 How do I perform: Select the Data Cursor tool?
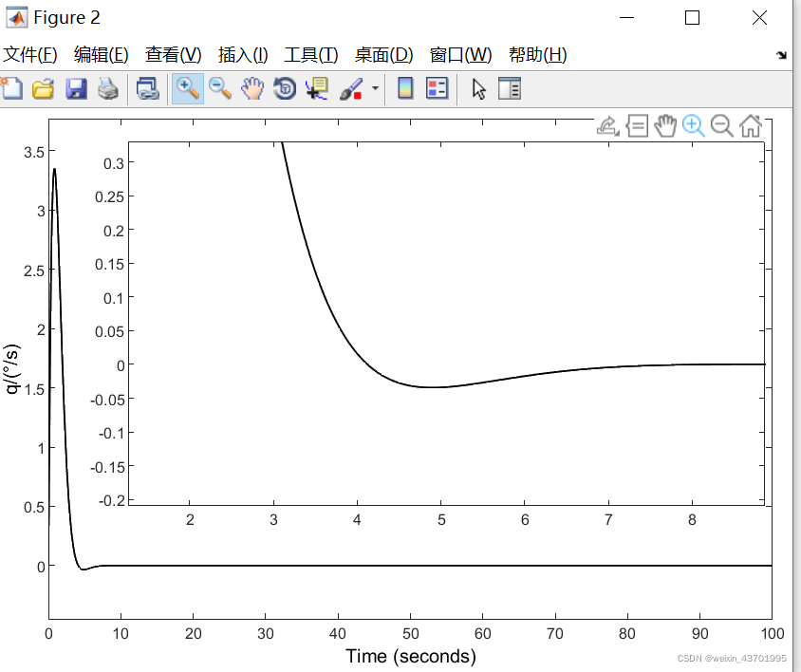[317, 89]
